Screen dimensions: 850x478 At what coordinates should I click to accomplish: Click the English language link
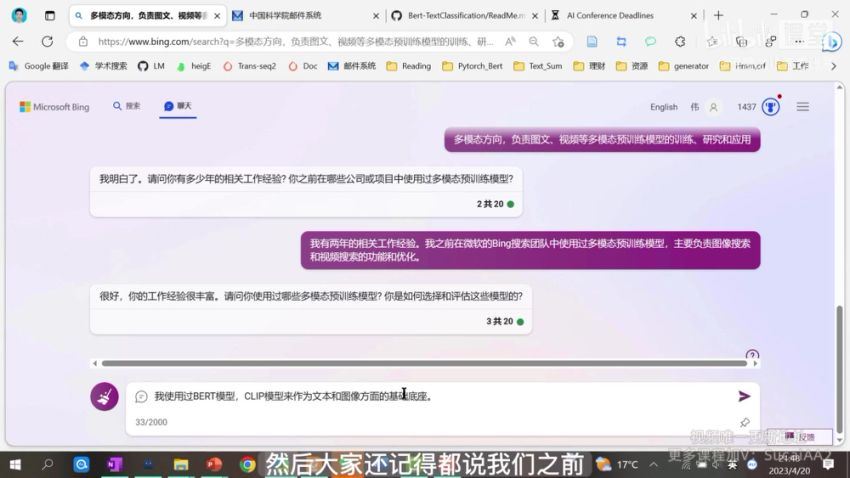coord(663,107)
